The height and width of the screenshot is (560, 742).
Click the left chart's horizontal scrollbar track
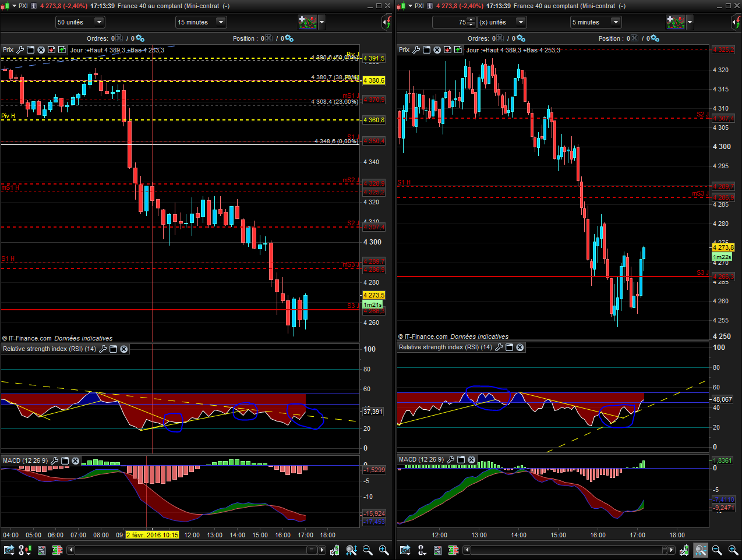(x=192, y=550)
